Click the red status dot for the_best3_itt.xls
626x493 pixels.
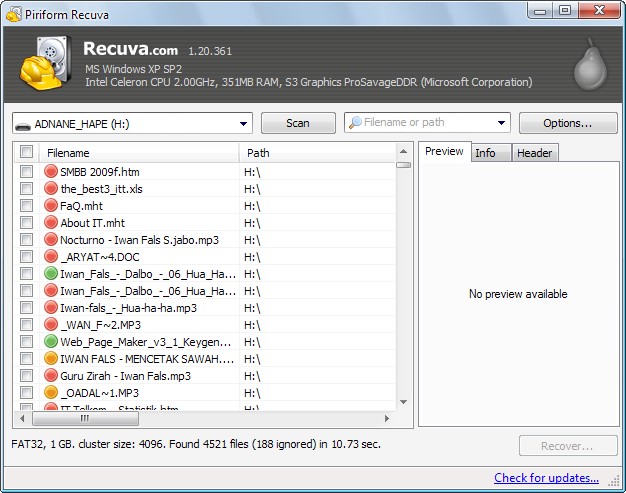point(51,188)
